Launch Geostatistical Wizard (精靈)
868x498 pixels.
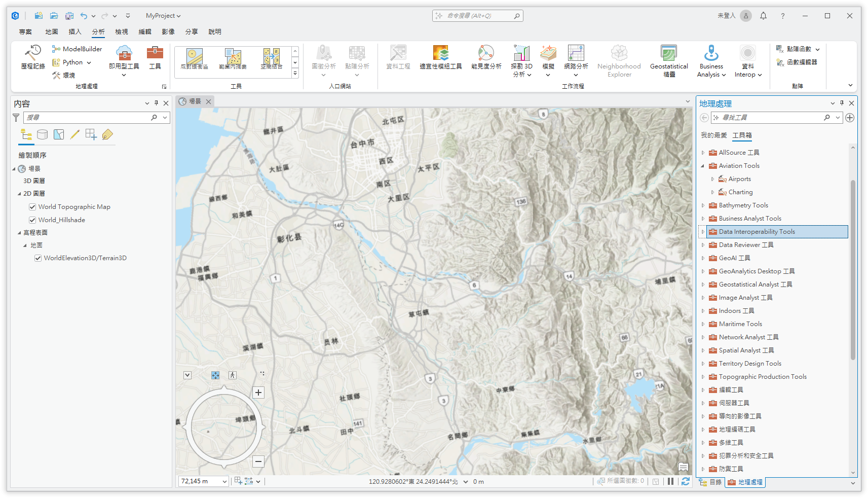[669, 61]
